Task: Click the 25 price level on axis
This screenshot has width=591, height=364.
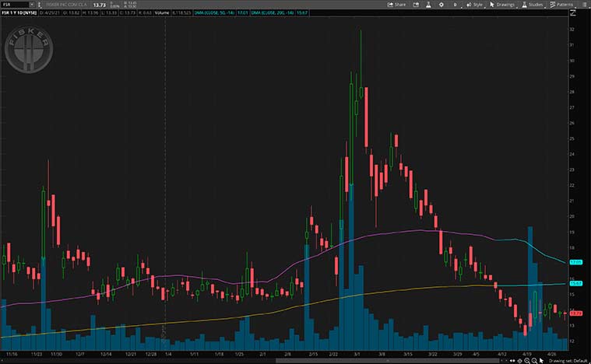Action: click(572, 138)
